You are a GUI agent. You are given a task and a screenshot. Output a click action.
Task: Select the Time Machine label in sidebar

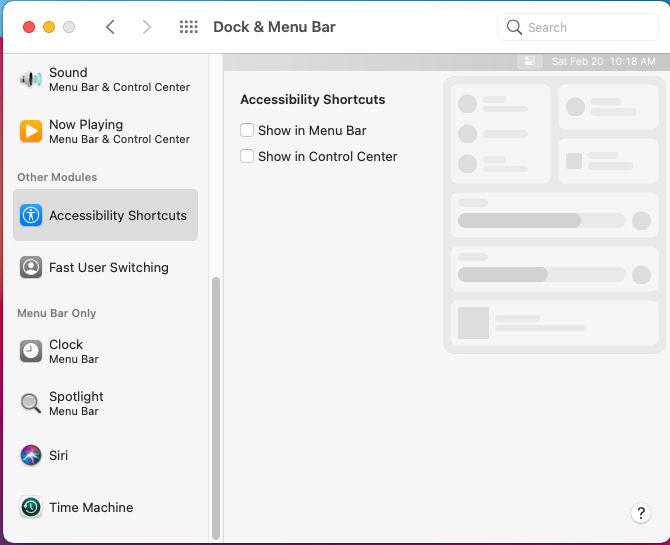[91, 507]
